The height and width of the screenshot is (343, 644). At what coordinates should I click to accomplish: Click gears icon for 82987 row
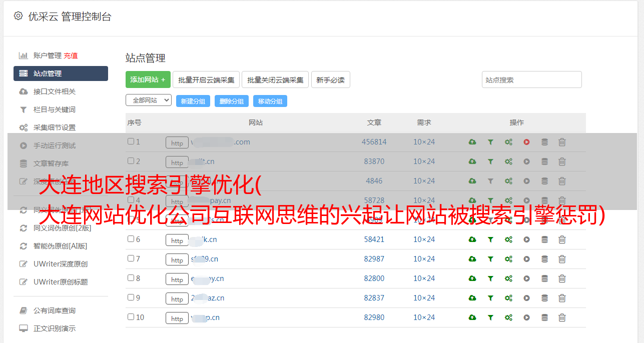508,259
